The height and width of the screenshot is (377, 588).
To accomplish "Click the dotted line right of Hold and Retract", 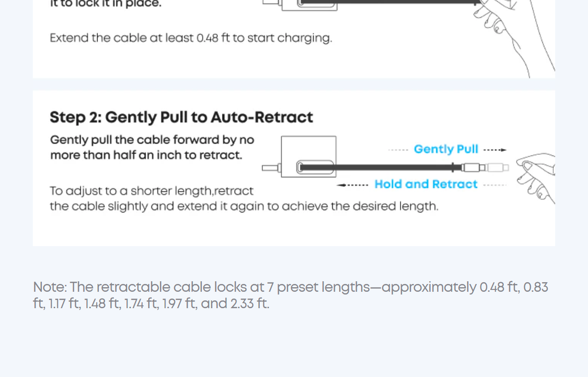I will [x=495, y=185].
